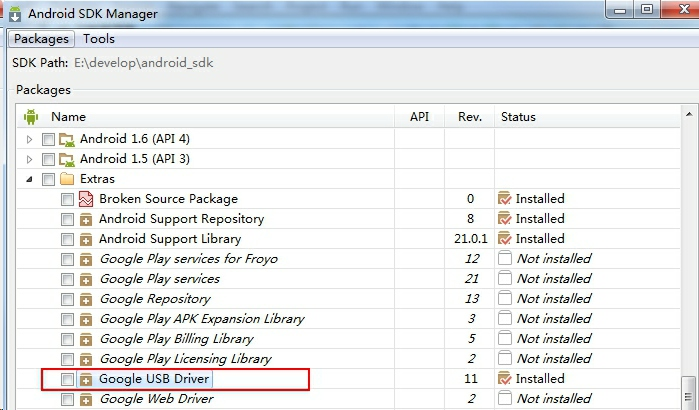Click the Not installed icon for Google Repository
The image size is (699, 410).
point(505,298)
